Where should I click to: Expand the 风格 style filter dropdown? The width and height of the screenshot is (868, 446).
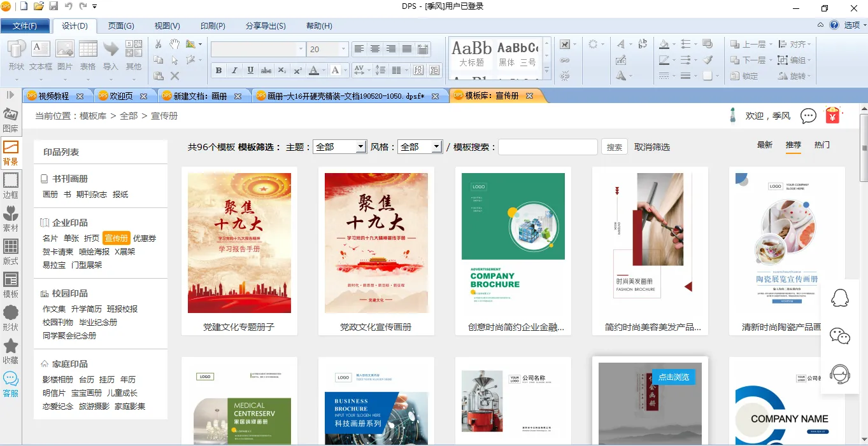point(436,147)
